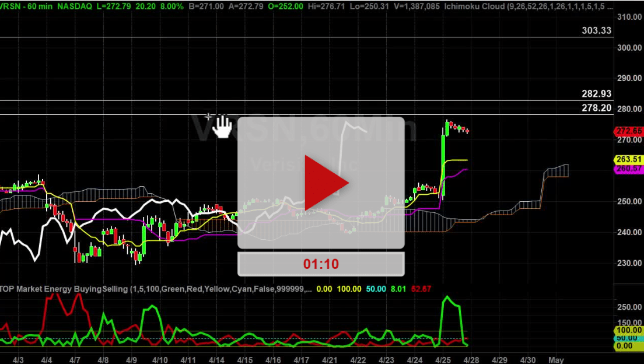Screen dimensions: 644x364
Task: Click the 4/10 date label on time axis
Action: (160, 360)
